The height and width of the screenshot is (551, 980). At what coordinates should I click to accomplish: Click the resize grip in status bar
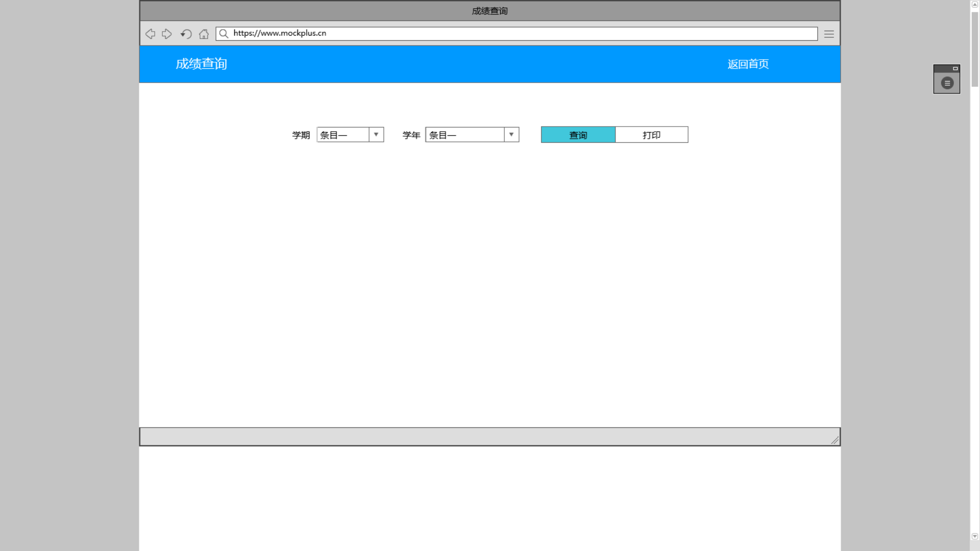coord(835,440)
